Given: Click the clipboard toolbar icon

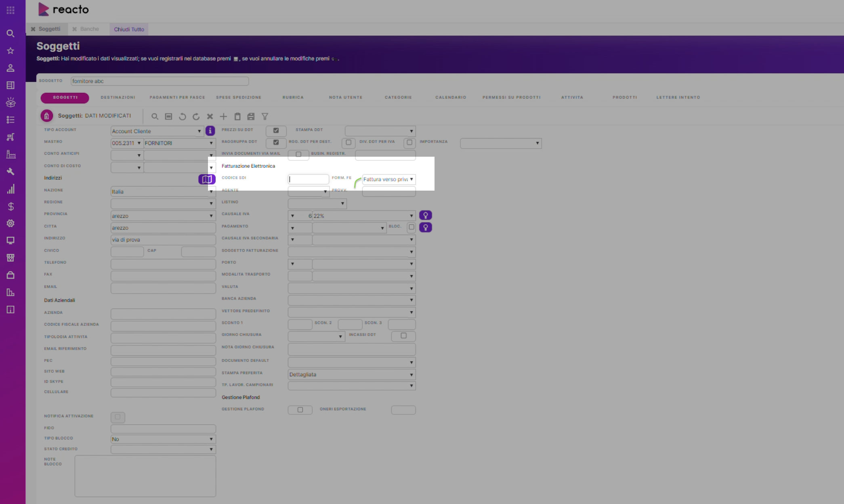Looking at the screenshot, I should pyautogui.click(x=237, y=116).
